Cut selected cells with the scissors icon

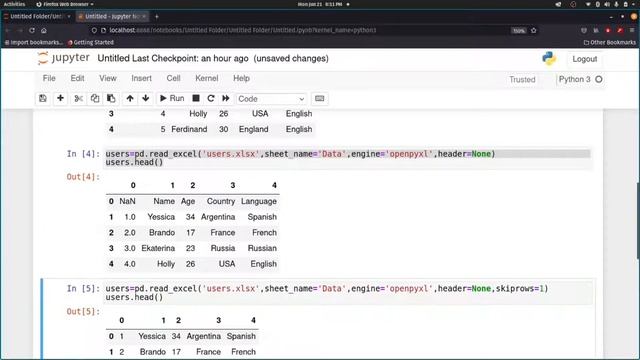pyautogui.click(x=79, y=98)
